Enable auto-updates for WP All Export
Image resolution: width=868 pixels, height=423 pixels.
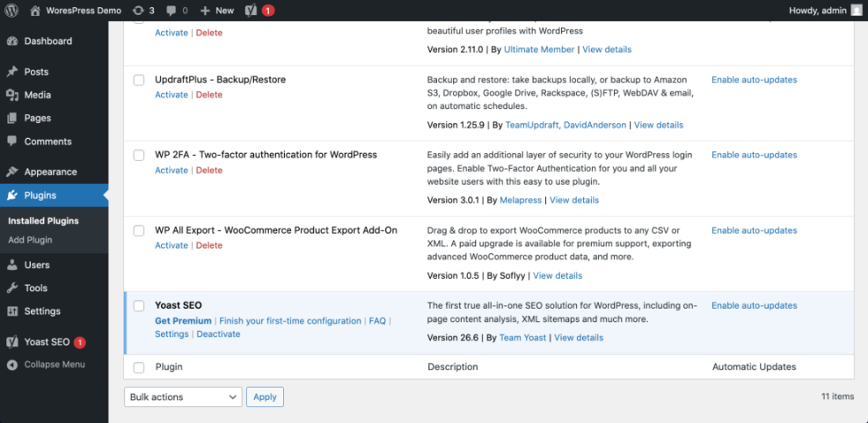pos(755,230)
